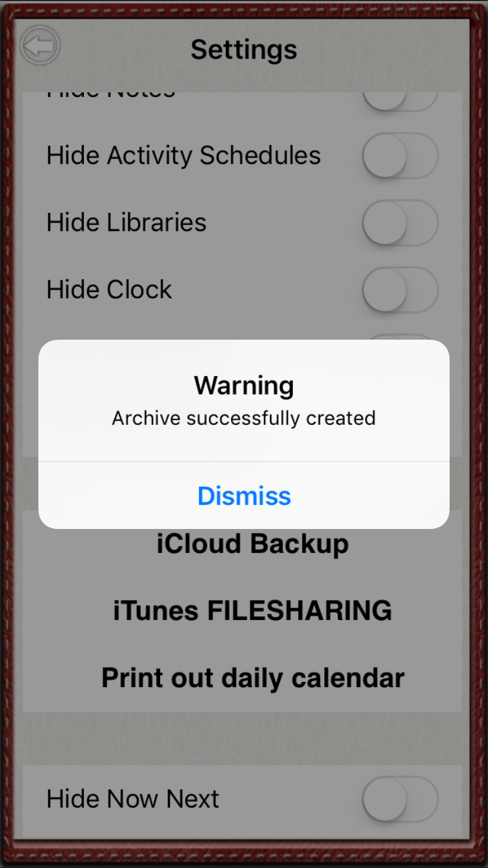Click the Archive successfully created message
488x868 pixels.
[244, 418]
